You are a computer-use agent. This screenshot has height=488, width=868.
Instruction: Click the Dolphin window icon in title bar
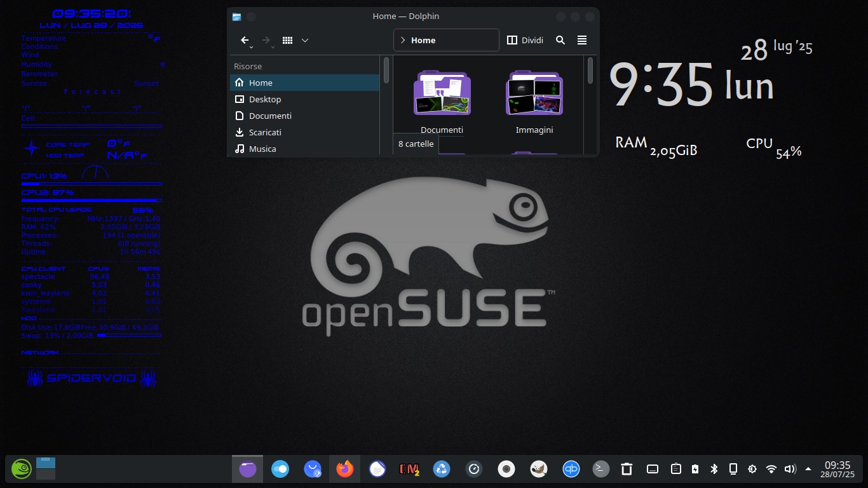click(237, 17)
